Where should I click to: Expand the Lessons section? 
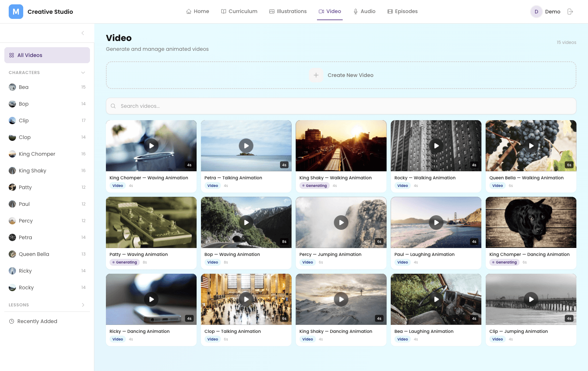click(x=83, y=305)
